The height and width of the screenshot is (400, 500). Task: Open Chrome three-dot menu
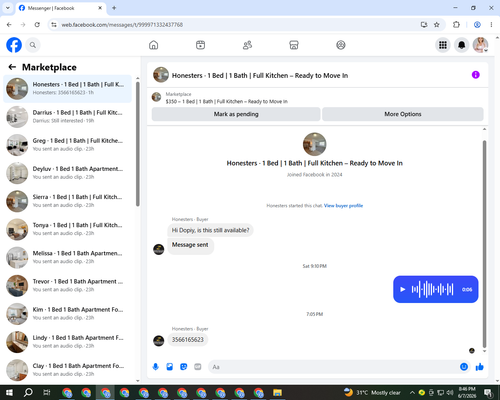point(491,25)
